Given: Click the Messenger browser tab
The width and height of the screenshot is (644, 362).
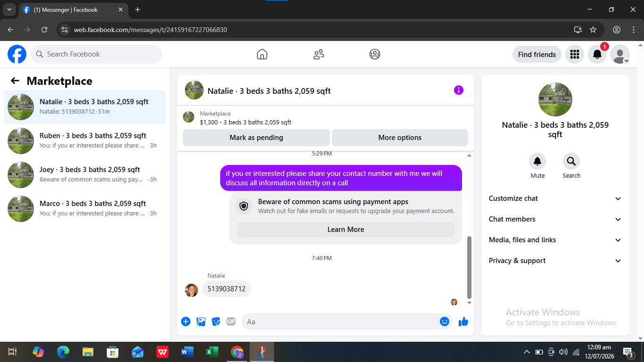Looking at the screenshot, I should pyautogui.click(x=73, y=9).
